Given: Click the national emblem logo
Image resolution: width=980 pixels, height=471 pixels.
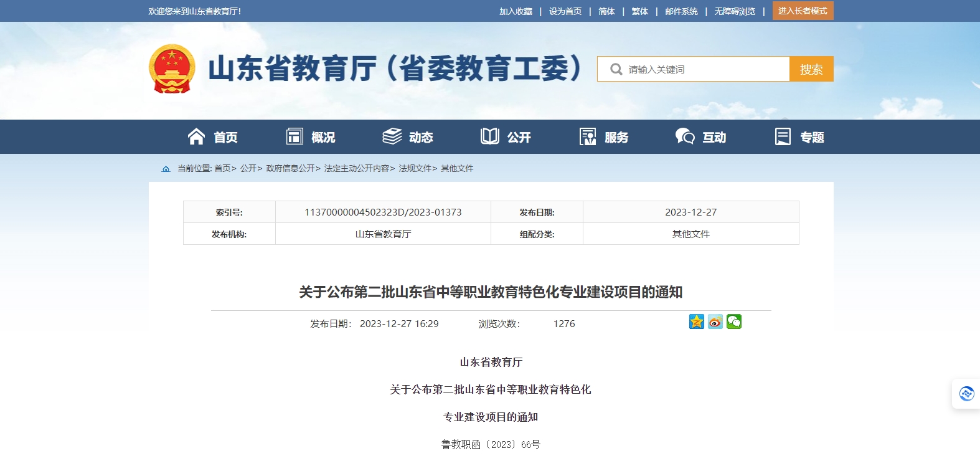Looking at the screenshot, I should 172,69.
